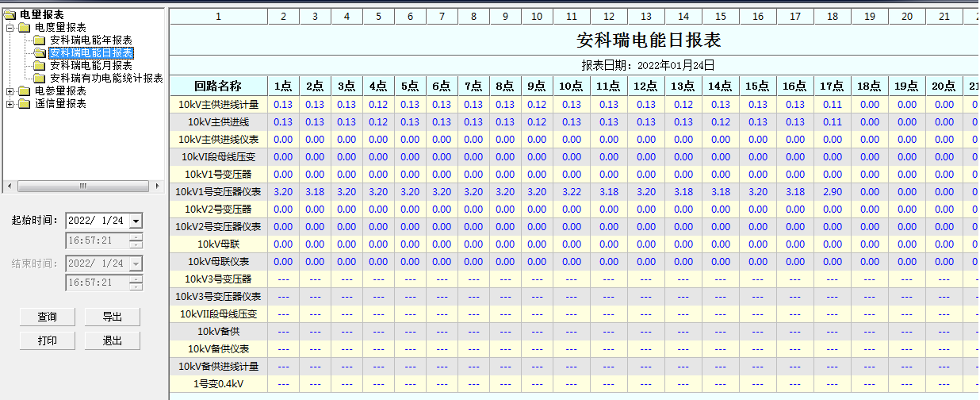
Task: Click row name 10kVII段母线压变
Action: click(219, 313)
